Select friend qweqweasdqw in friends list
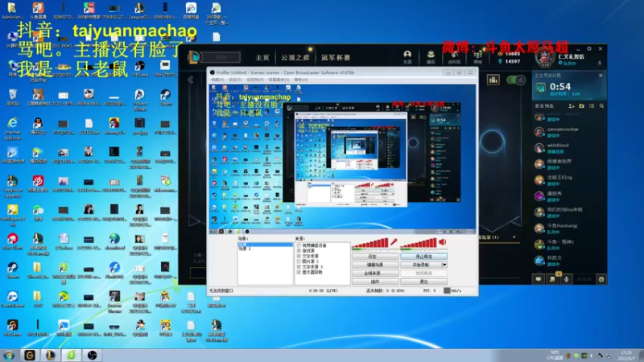 (569, 132)
